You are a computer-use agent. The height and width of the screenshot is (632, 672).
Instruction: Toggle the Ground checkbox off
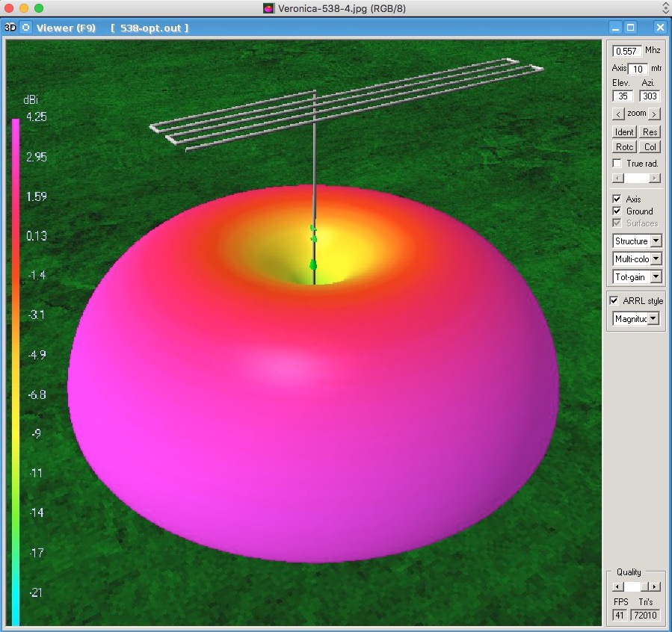(617, 211)
